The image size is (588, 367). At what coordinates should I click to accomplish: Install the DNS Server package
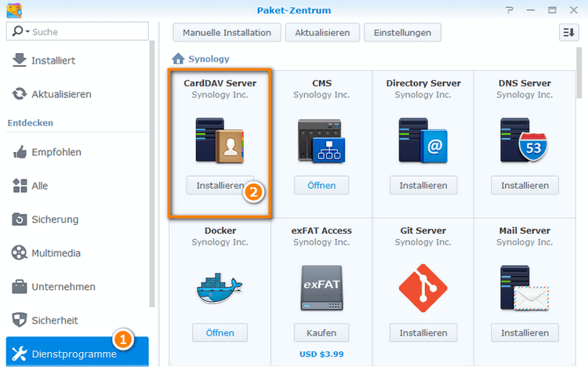[525, 185]
